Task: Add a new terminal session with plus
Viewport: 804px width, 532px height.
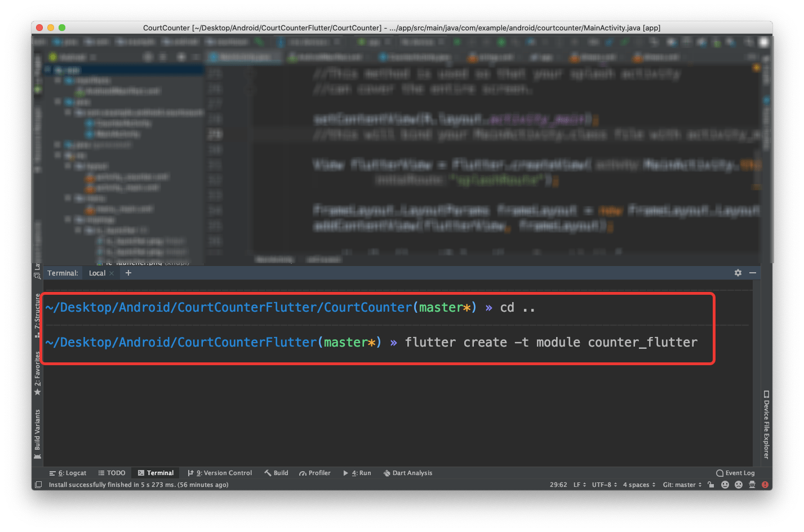Action: pos(128,273)
